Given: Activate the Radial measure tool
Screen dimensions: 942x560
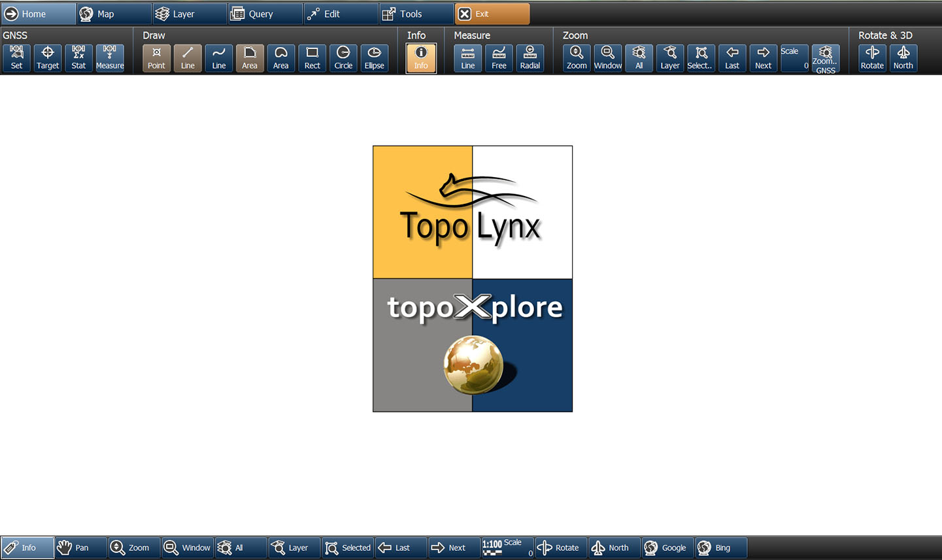Looking at the screenshot, I should (x=530, y=58).
